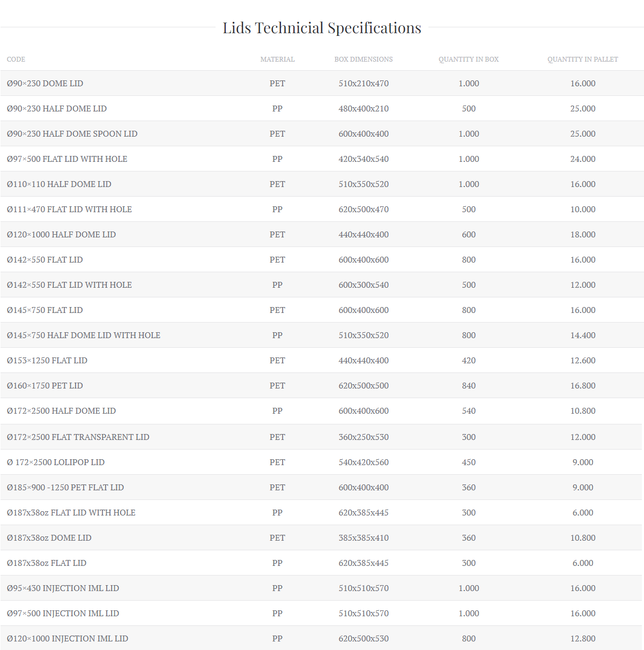The height and width of the screenshot is (650, 644).
Task: Select the Ø90×230 HALF DOME SPOON LID code
Action: click(72, 134)
